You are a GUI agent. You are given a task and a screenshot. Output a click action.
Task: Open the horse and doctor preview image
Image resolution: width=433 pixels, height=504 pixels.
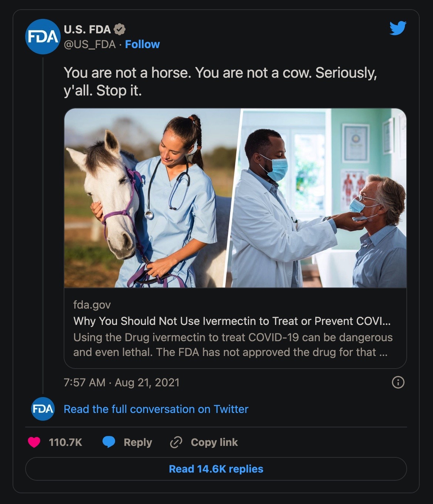pyautogui.click(x=235, y=198)
